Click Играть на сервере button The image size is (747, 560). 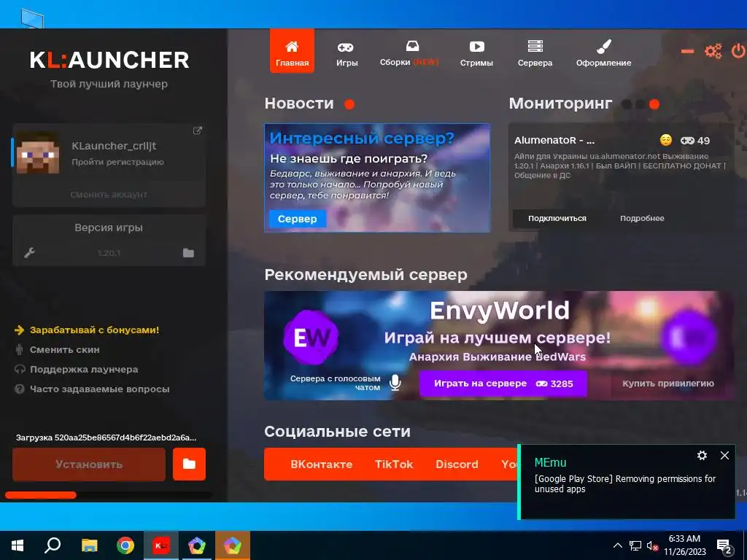click(503, 384)
